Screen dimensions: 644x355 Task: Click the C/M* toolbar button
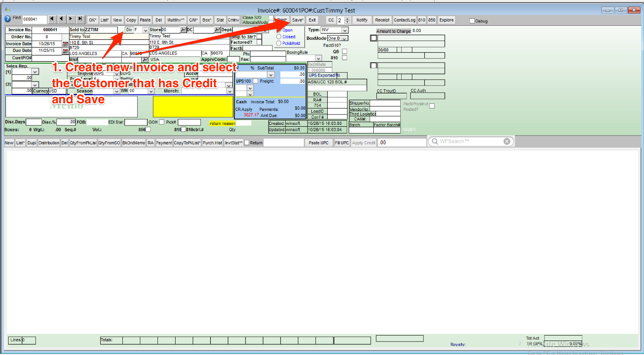194,20
